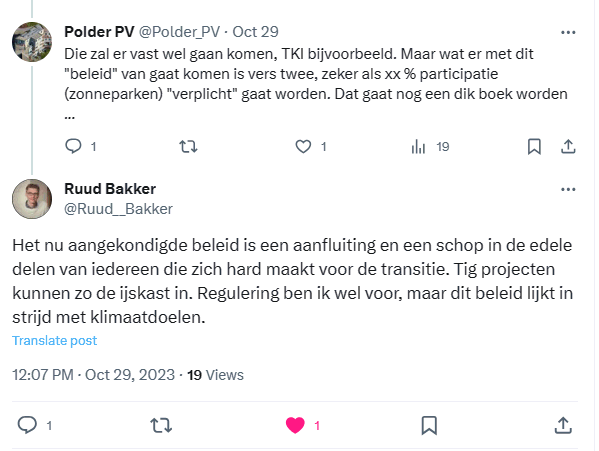Open Ruud Bakker's profile picture
The height and width of the screenshot is (451, 599).
point(32,199)
